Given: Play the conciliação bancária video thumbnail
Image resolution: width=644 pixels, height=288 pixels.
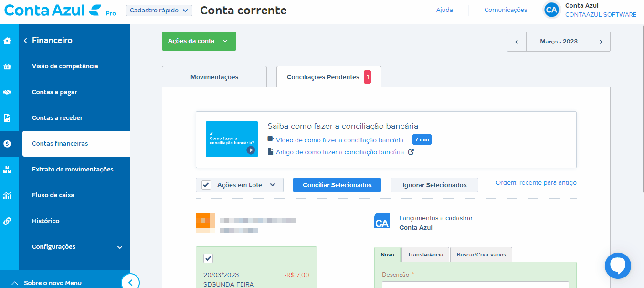Looking at the screenshot, I should click(232, 139).
